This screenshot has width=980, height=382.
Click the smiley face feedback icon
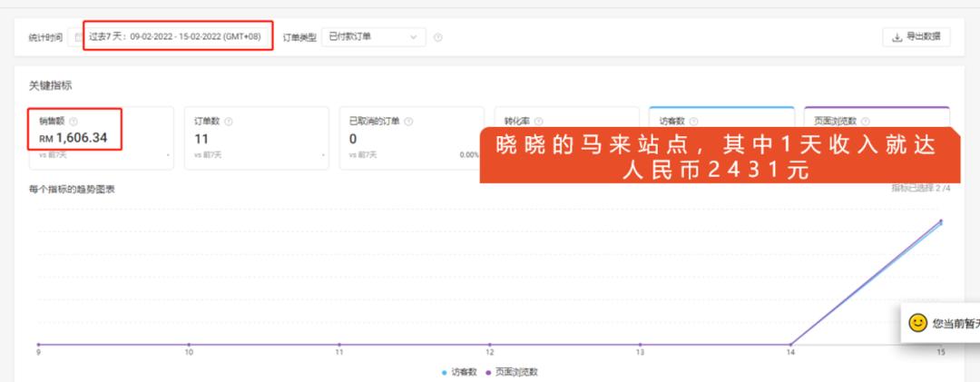tap(917, 322)
